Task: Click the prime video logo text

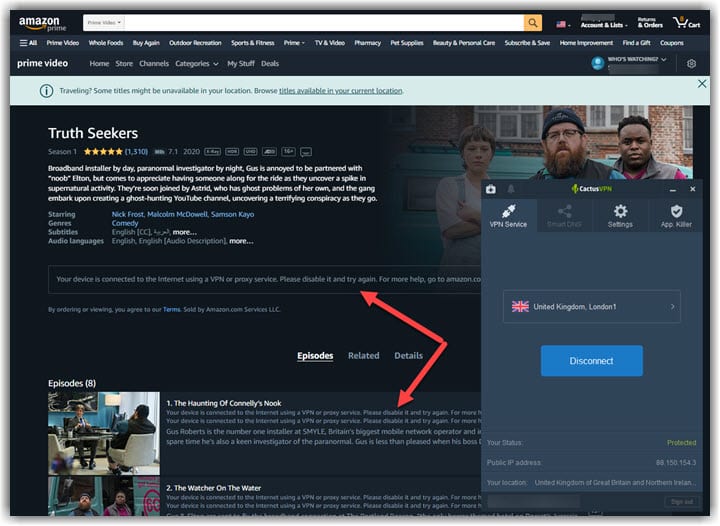Action: pos(42,63)
